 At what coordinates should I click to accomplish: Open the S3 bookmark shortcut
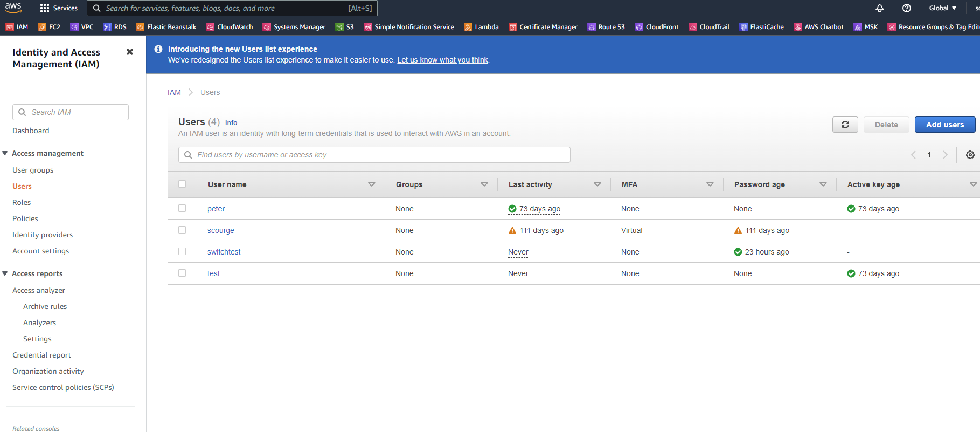[x=345, y=27]
